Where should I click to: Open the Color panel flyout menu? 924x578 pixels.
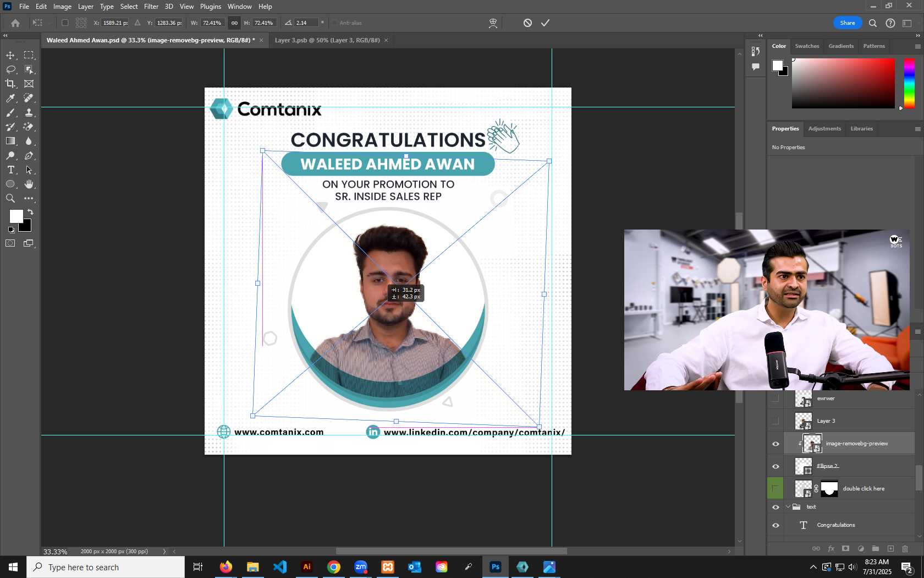pos(917,46)
